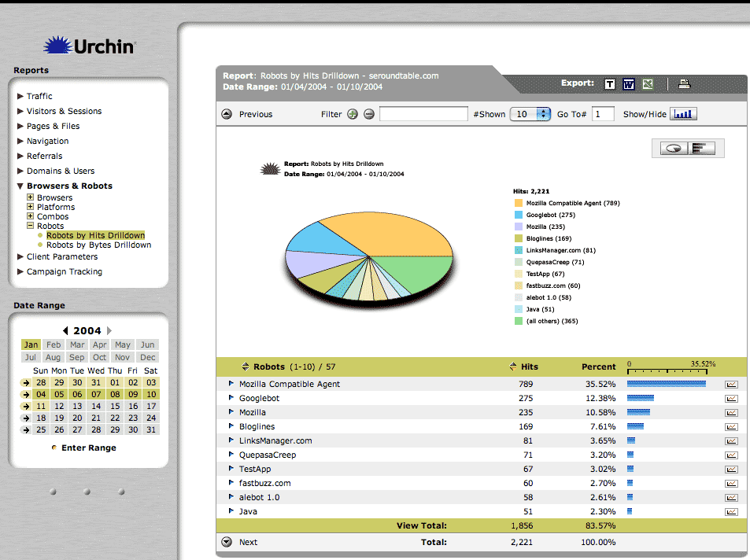Screen dimensions: 750x560
Task: Select Feb in the month grid
Action: (x=54, y=344)
